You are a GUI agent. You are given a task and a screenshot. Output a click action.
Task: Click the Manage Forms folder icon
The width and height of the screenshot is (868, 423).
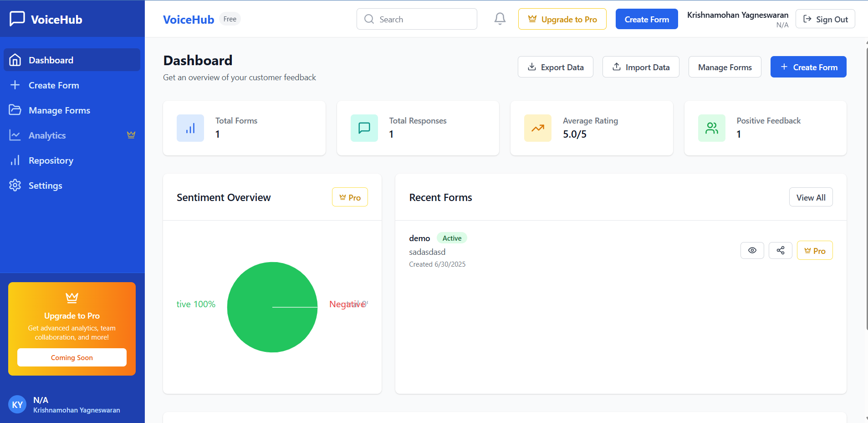pyautogui.click(x=15, y=110)
